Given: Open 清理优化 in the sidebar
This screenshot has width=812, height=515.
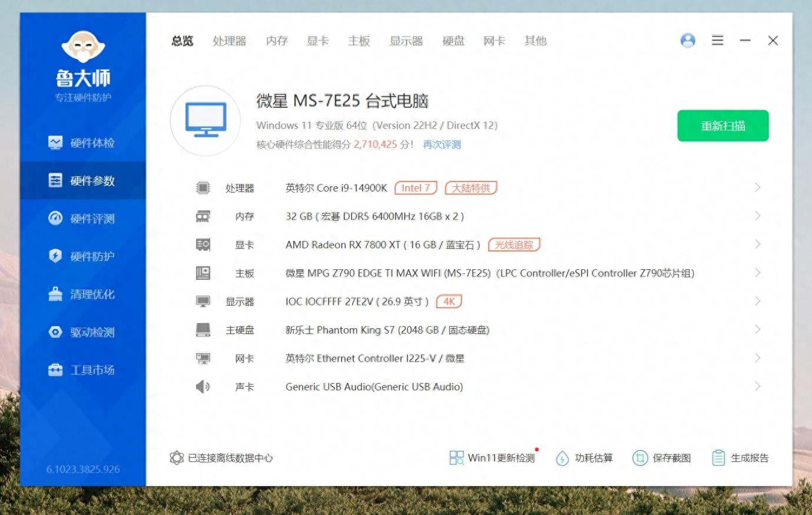Looking at the screenshot, I should click(82, 294).
